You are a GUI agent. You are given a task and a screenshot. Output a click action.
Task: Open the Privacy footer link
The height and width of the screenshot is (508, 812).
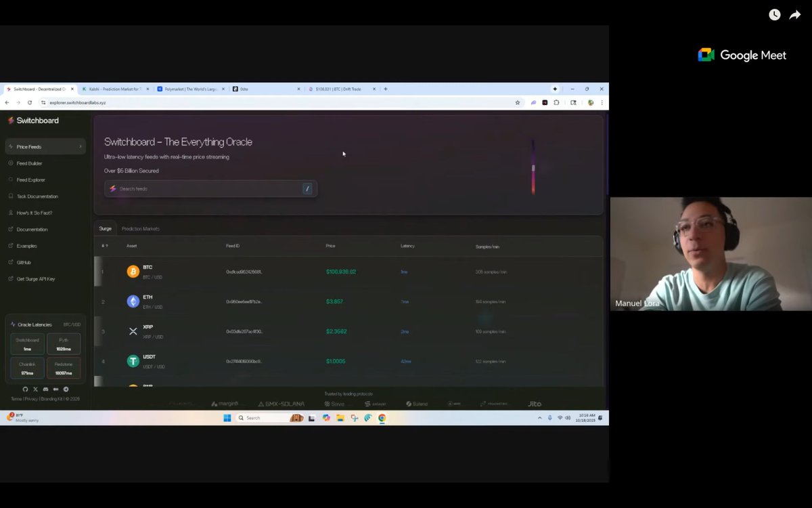(x=32, y=399)
